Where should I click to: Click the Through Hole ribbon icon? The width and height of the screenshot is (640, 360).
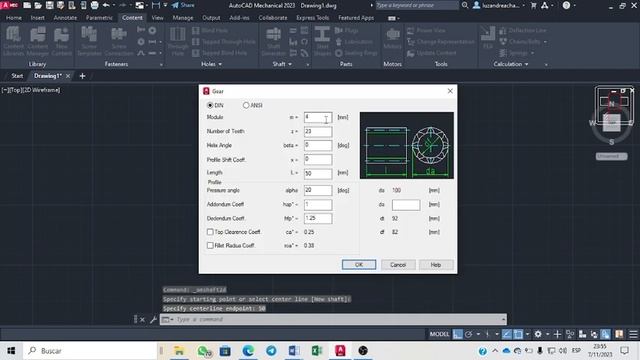point(178,41)
